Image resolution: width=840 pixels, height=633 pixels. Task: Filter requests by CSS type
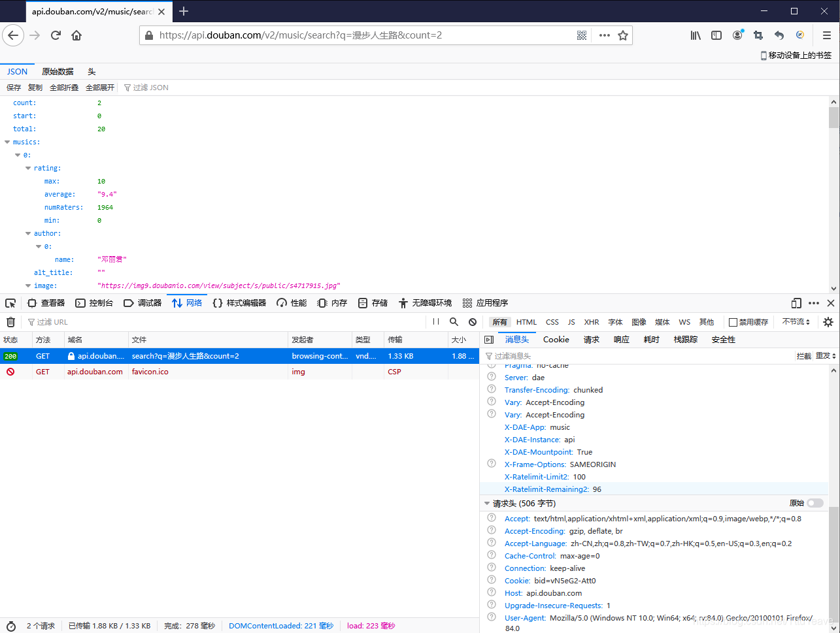click(552, 322)
